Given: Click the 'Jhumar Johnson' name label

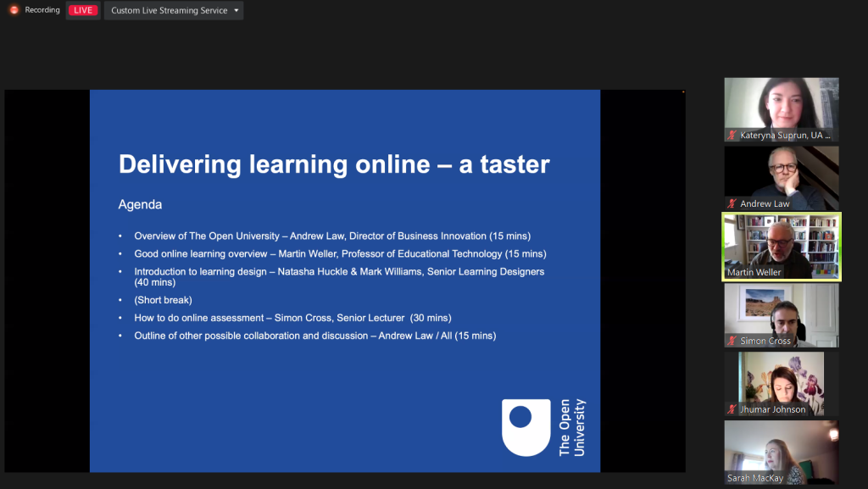Looking at the screenshot, I should coord(773,409).
